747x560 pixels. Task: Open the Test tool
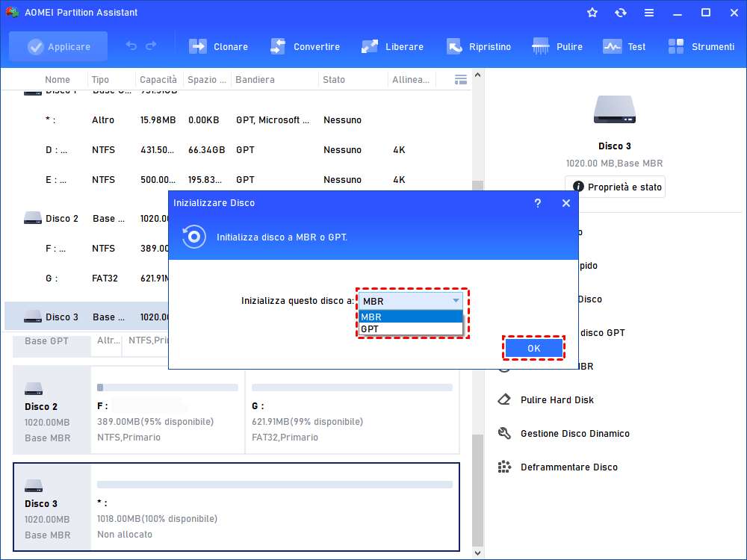[624, 46]
